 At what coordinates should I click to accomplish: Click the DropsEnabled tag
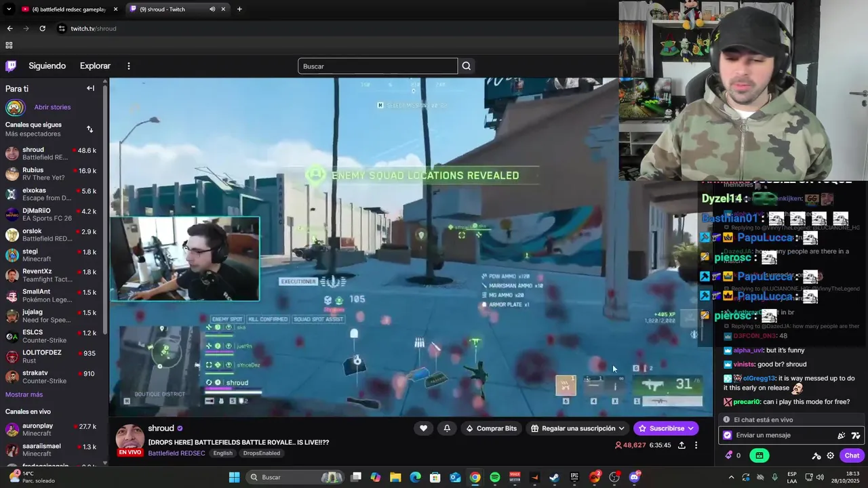click(x=261, y=453)
